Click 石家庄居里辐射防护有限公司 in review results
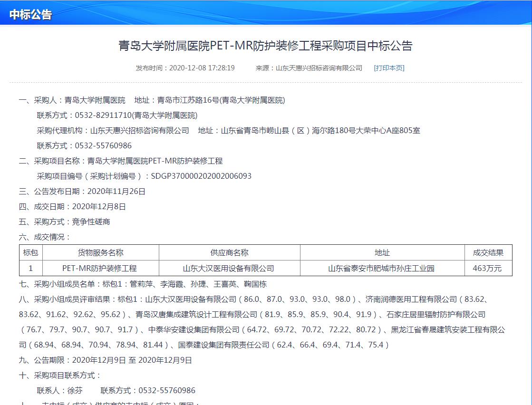This screenshot has height=405, width=532. [x=436, y=314]
